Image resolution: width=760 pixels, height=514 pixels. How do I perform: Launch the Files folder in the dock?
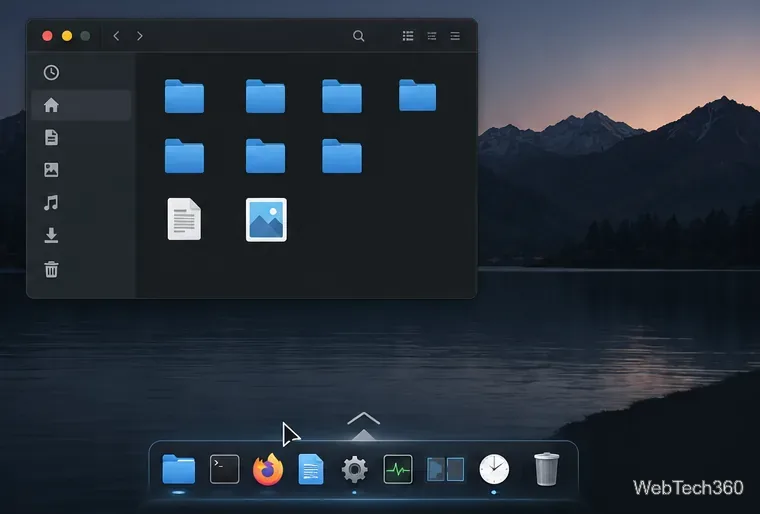[x=178, y=469]
